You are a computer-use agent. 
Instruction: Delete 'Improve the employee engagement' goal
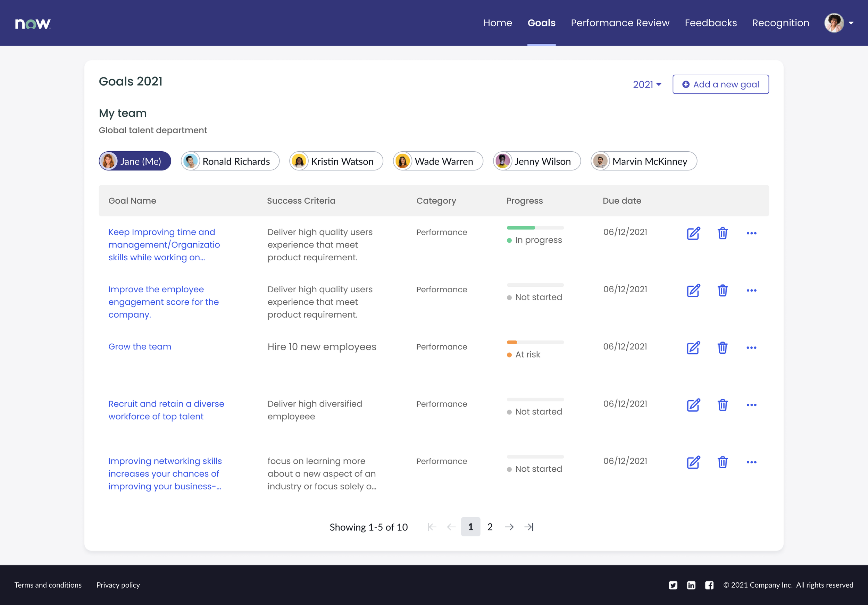[722, 291]
